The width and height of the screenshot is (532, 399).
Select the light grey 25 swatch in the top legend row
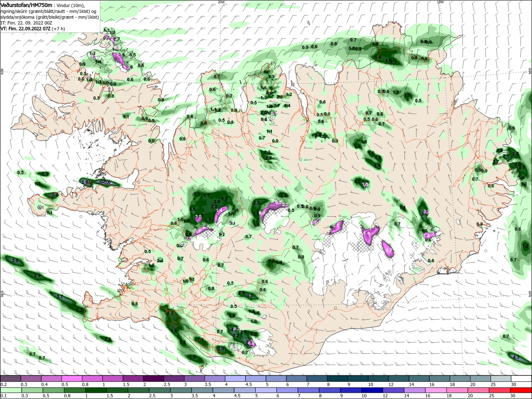click(501, 379)
